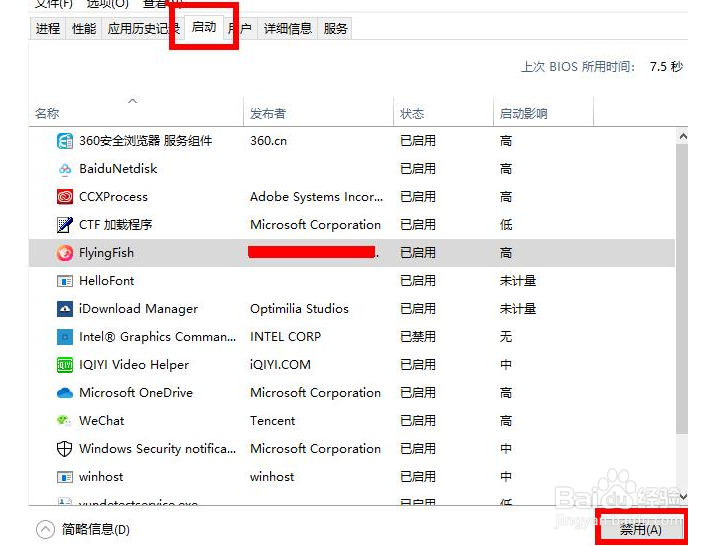Open the 性能 tab
This screenshot has width=723, height=546.
click(84, 29)
